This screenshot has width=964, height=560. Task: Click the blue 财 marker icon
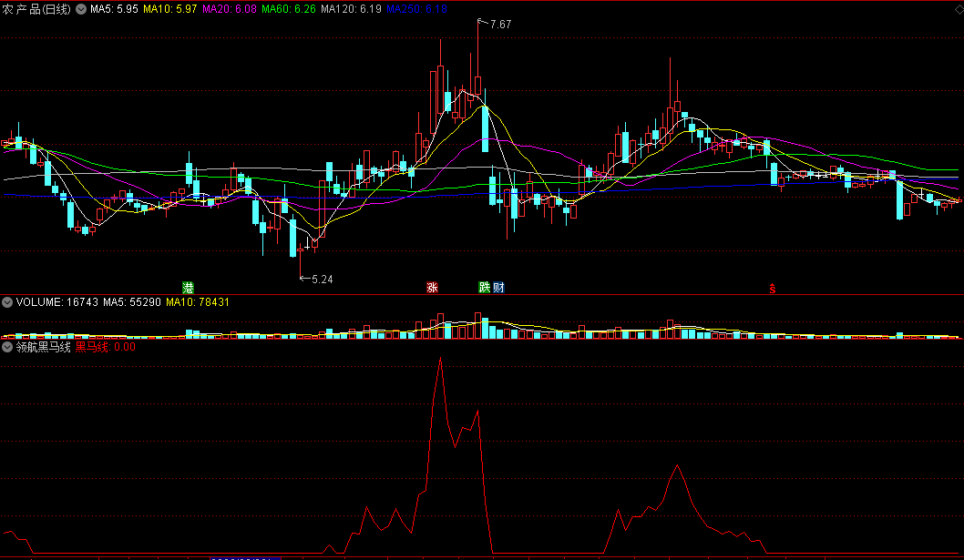(498, 287)
